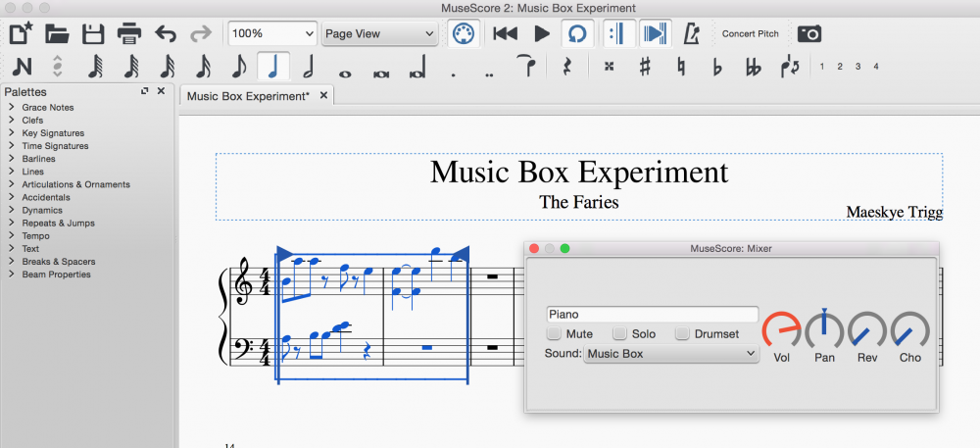Toggle Concert Pitch

[x=750, y=33]
